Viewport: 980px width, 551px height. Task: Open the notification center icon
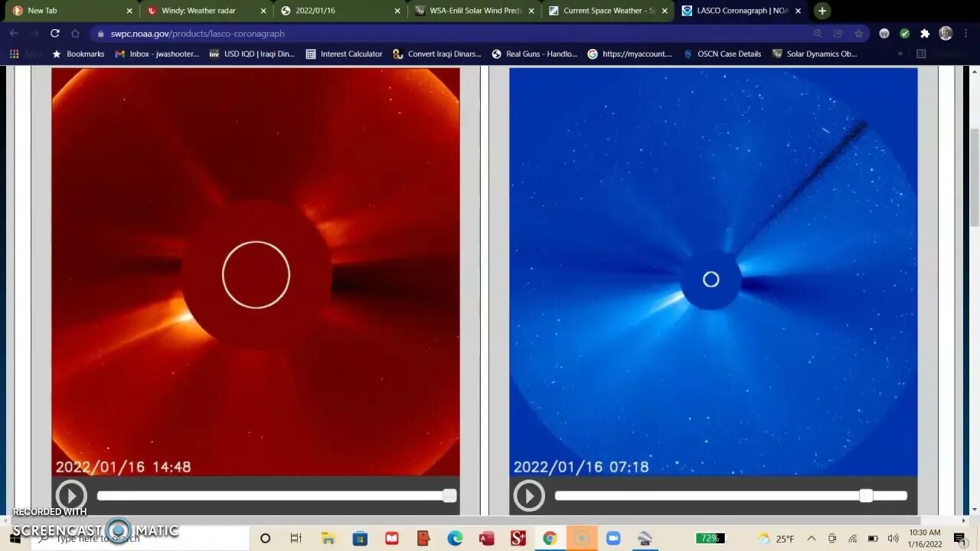coord(959,539)
